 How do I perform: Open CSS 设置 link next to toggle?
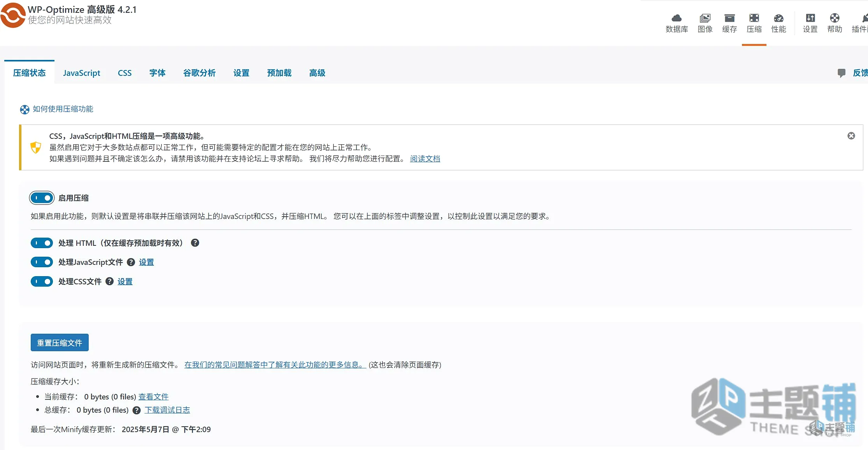point(125,281)
